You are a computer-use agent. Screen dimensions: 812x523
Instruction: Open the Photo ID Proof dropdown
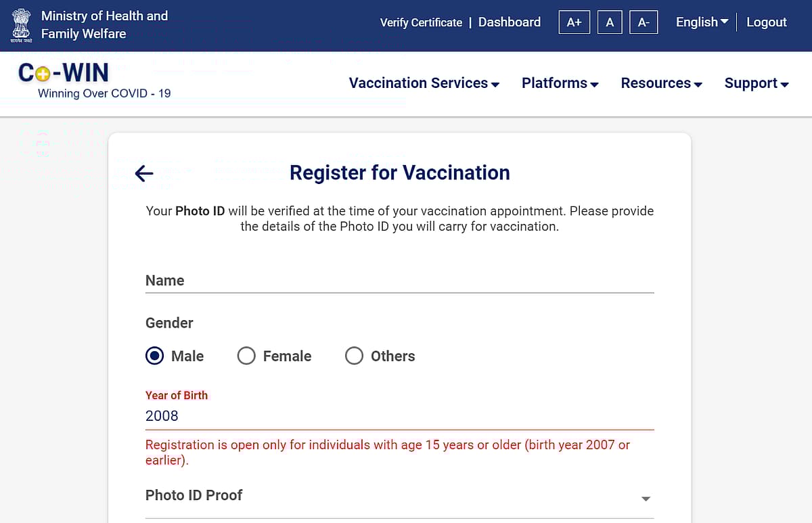tap(399, 497)
